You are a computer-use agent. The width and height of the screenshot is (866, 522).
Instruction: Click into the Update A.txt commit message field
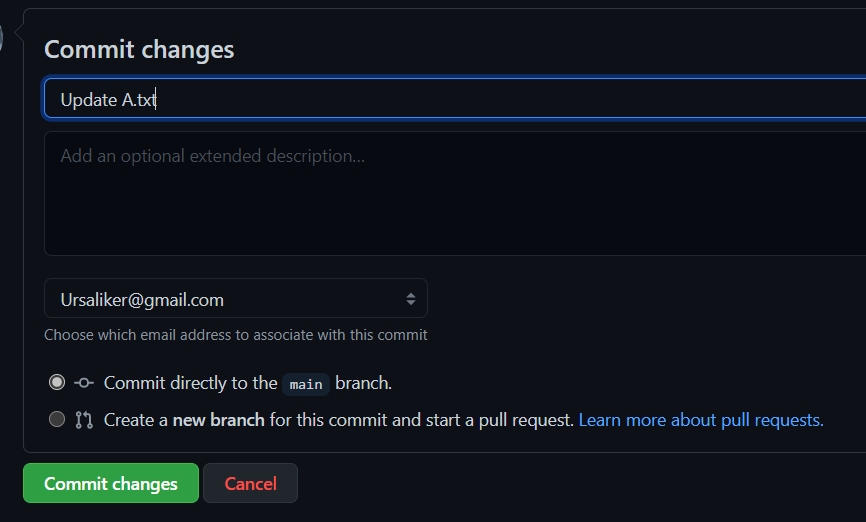(450, 99)
